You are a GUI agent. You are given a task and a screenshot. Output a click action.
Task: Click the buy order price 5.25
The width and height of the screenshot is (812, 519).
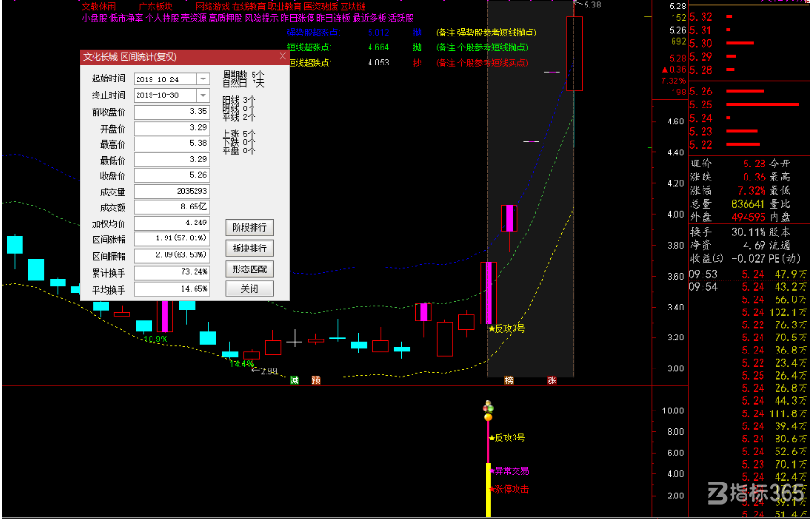point(701,105)
